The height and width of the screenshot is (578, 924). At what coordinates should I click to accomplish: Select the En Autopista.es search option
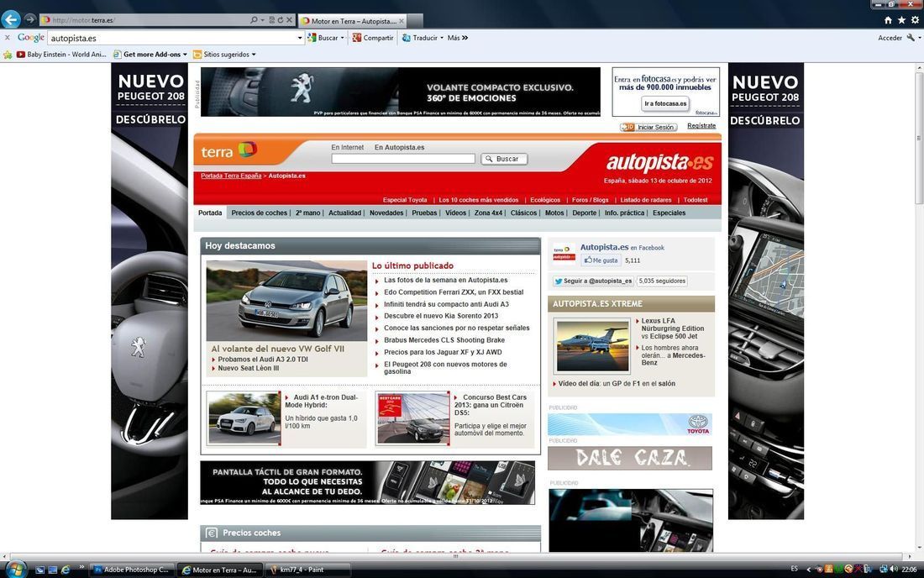[400, 147]
